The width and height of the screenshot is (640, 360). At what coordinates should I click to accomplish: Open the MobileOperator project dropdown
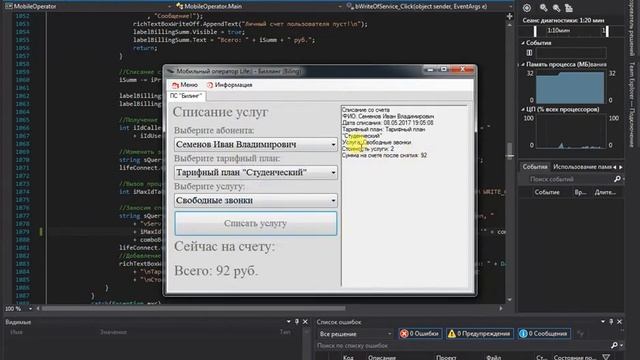(x=169, y=6)
